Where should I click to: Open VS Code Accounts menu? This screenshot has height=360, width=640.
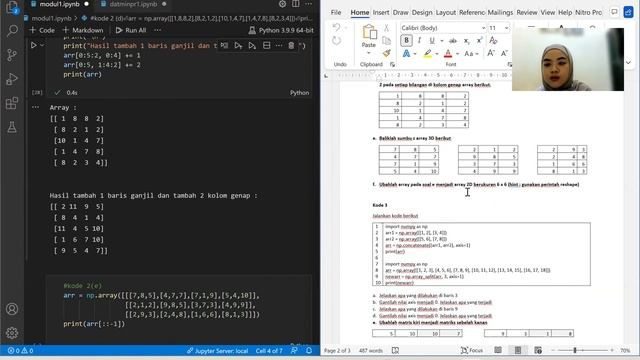point(12,309)
